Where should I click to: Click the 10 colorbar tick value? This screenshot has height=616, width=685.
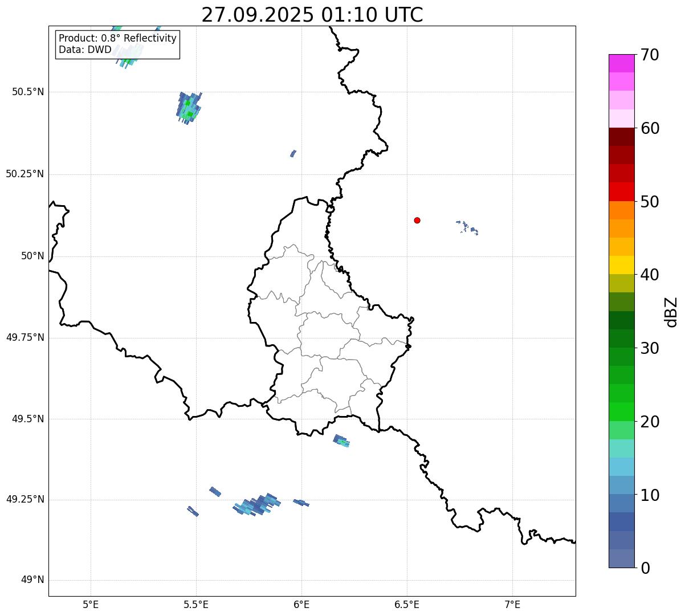(650, 495)
